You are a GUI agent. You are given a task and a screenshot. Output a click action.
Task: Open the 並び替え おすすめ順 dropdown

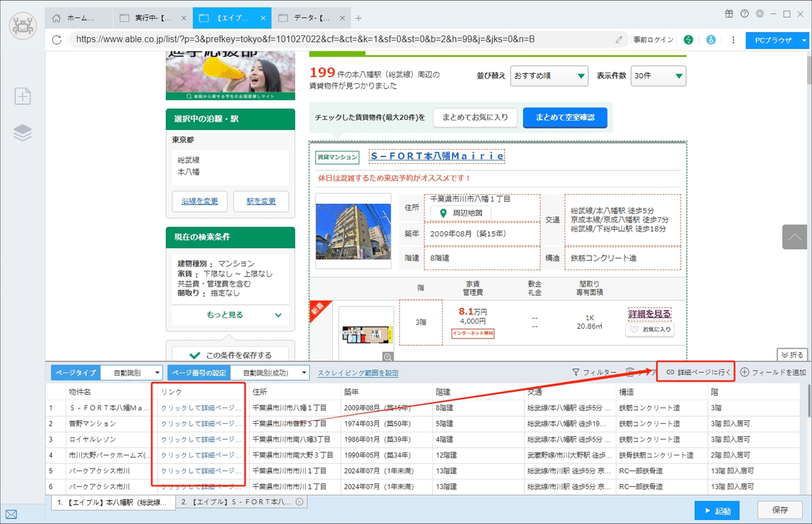point(549,76)
